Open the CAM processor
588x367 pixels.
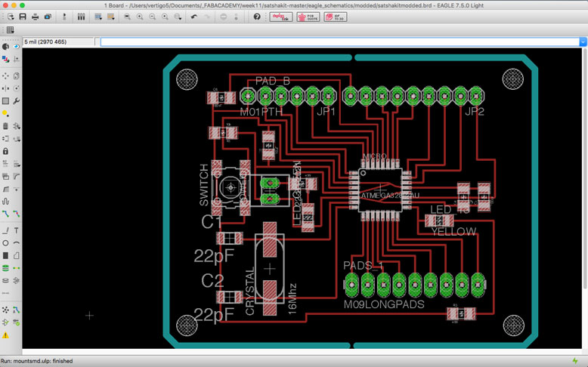coord(48,17)
